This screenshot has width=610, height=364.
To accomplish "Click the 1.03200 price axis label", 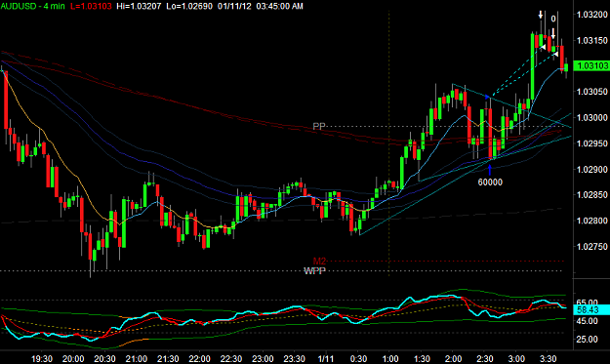I will (x=592, y=15).
